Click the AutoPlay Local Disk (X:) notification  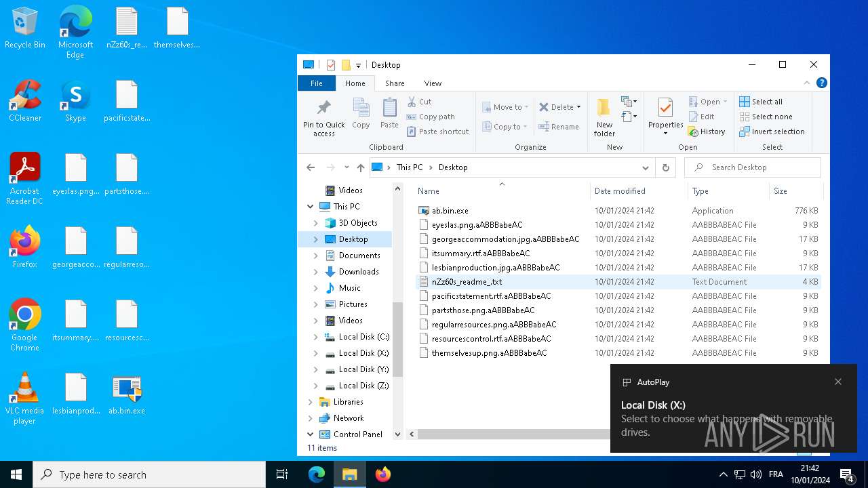[x=733, y=408]
